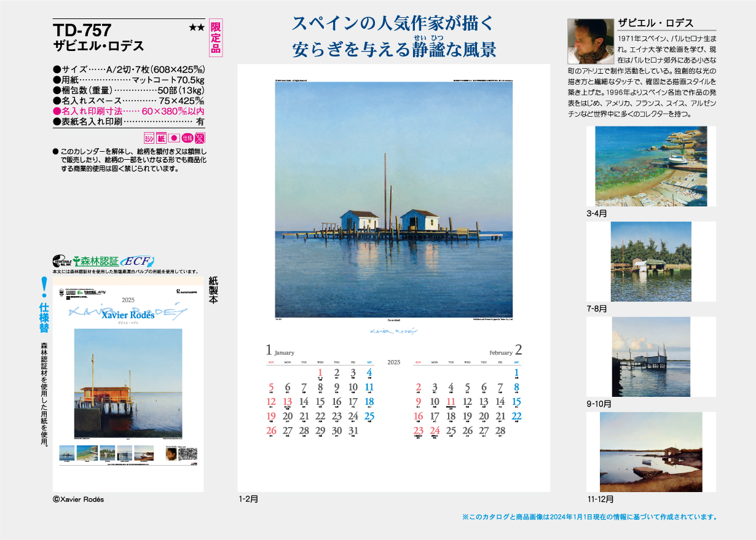Image resolution: width=756 pixels, height=540 pixels.
Task: Open the 9-10月 stilt house painting
Action: [x=651, y=357]
